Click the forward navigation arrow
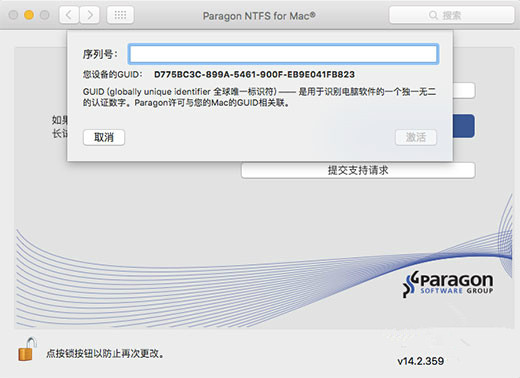The image size is (520, 378). click(x=89, y=15)
